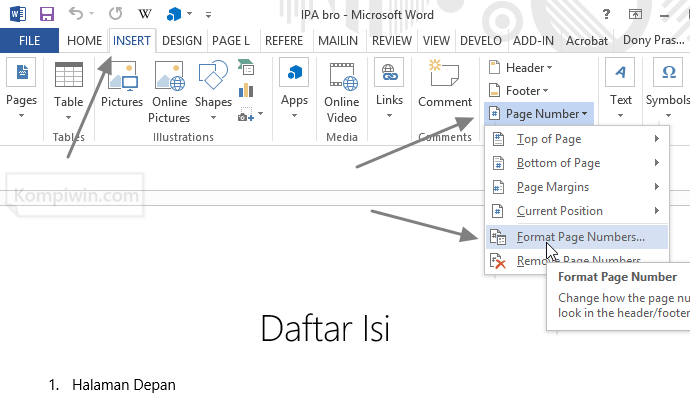Click the Screenshot camera icon

246,114
